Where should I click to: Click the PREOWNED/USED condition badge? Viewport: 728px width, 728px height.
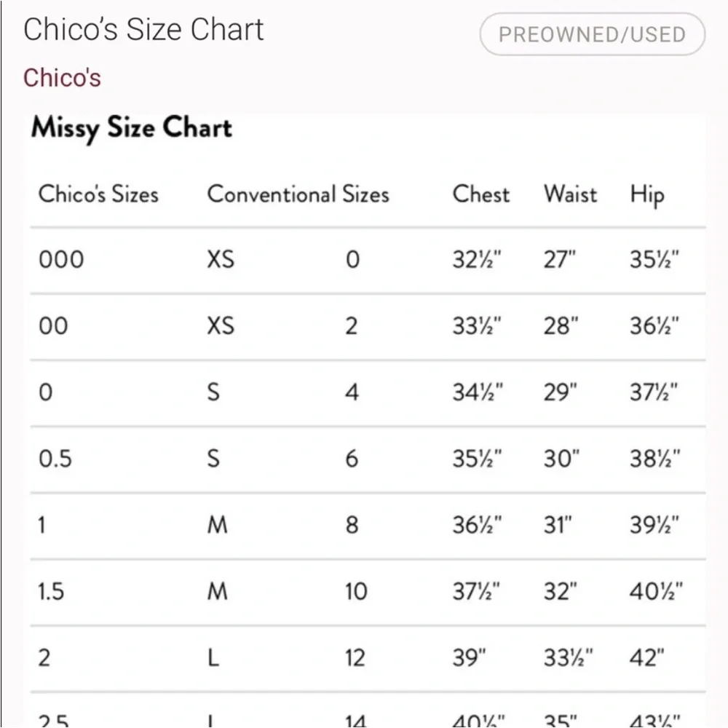592,34
